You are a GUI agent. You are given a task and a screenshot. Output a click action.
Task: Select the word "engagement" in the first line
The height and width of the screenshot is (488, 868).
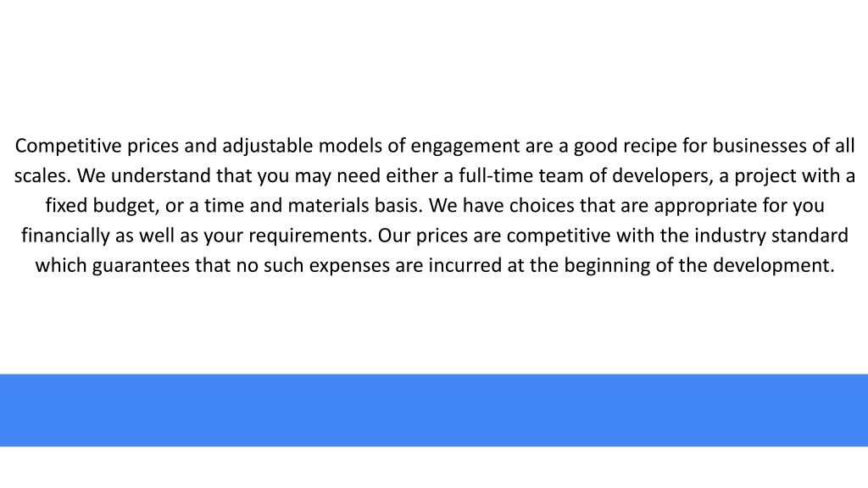pos(465,147)
